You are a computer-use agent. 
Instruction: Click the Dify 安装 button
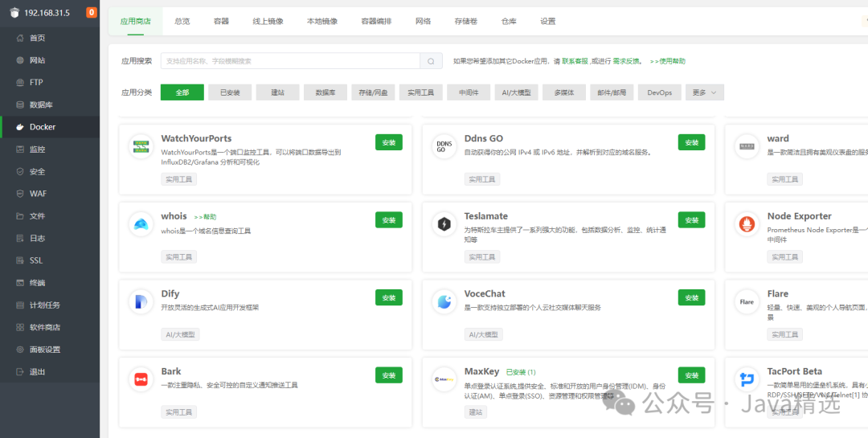pos(389,297)
